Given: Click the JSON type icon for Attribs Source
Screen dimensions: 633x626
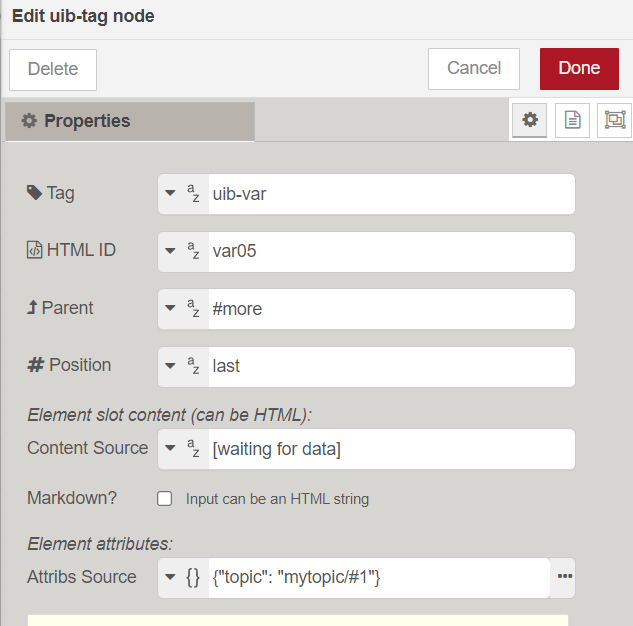Looking at the screenshot, I should click(193, 577).
